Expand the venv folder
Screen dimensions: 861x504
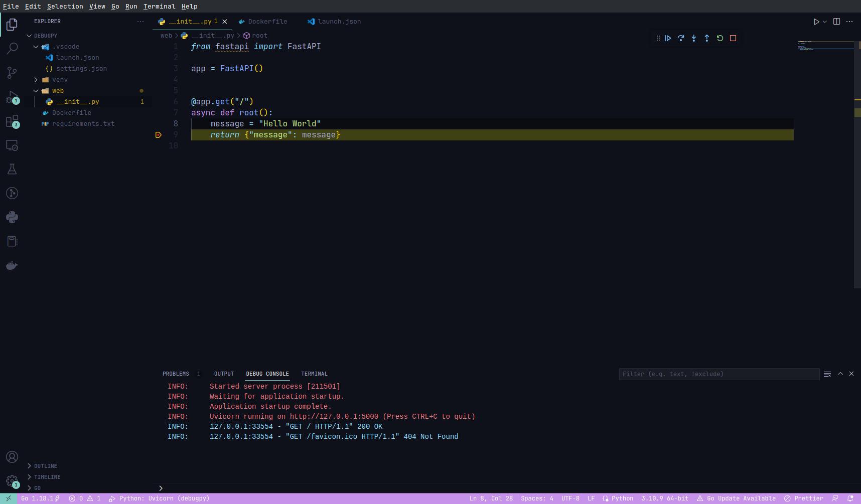click(60, 80)
